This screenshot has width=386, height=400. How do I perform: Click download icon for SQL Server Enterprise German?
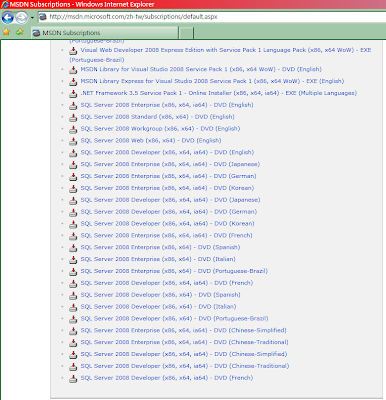73,177
